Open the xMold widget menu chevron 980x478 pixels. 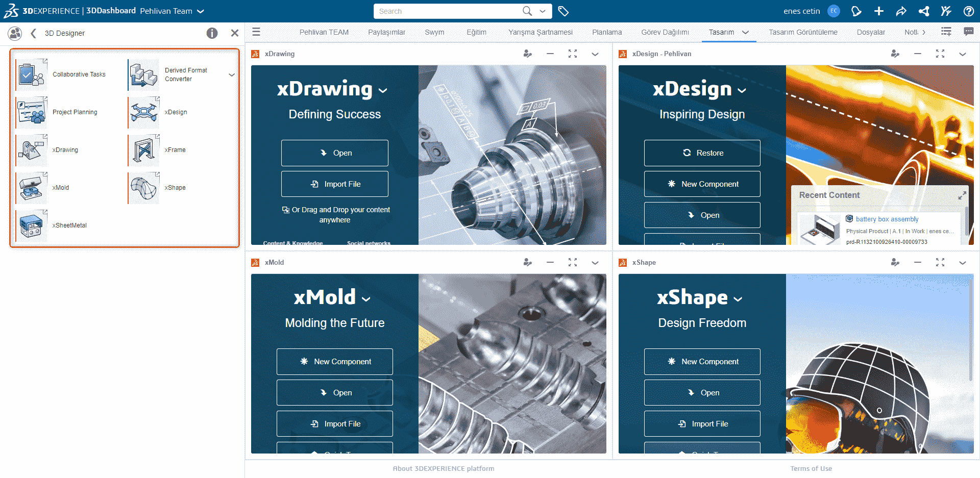(x=595, y=262)
